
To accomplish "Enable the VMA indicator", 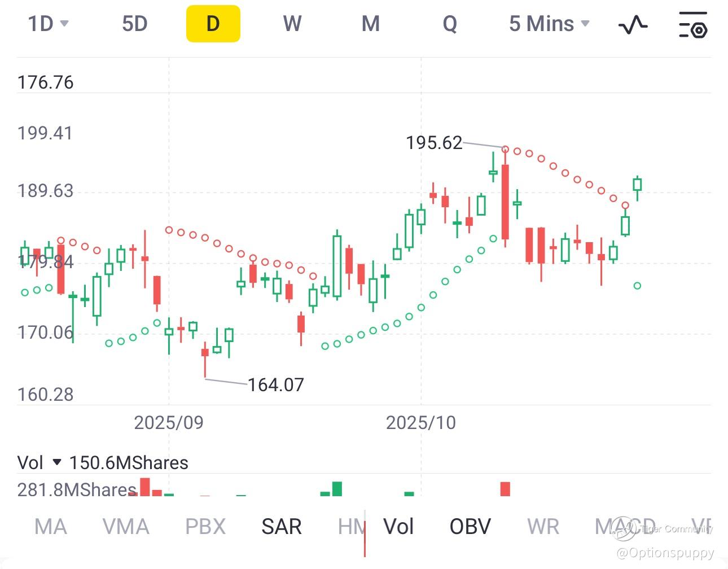I will point(126,527).
